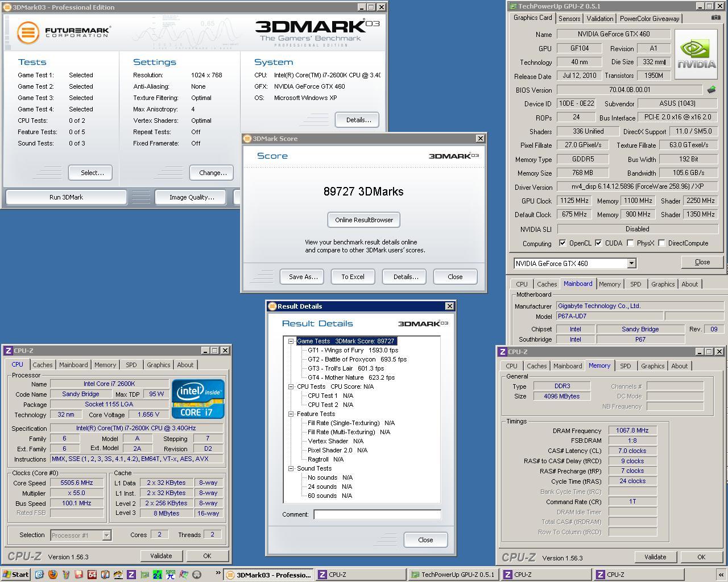Toggle the CUDA checkbox in GPU-Z
Screen dimensions: 728x582
point(598,243)
